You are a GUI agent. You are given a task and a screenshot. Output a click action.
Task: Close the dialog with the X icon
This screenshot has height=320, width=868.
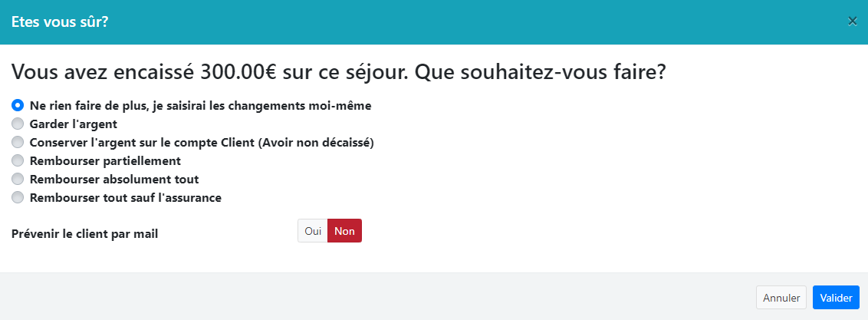click(852, 21)
